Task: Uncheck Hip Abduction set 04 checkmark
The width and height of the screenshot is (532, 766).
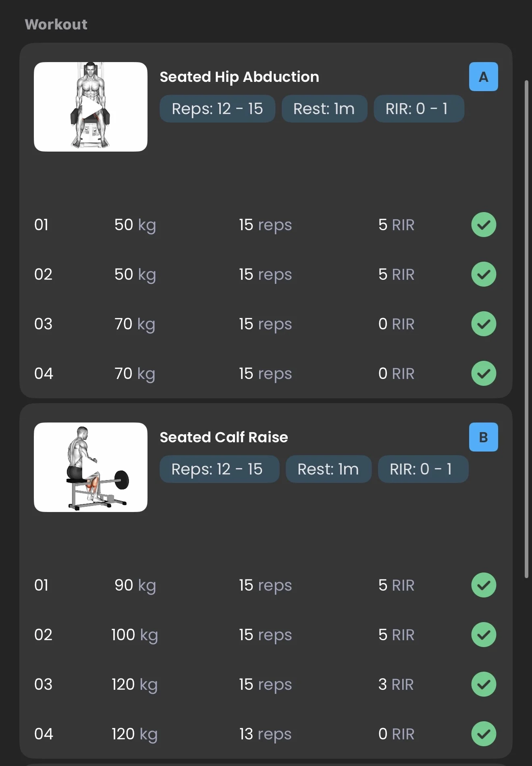Action: [x=484, y=373]
